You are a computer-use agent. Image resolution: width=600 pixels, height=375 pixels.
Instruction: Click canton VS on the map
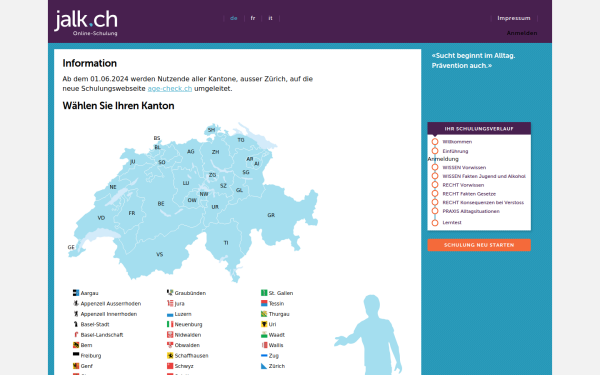coord(160,254)
